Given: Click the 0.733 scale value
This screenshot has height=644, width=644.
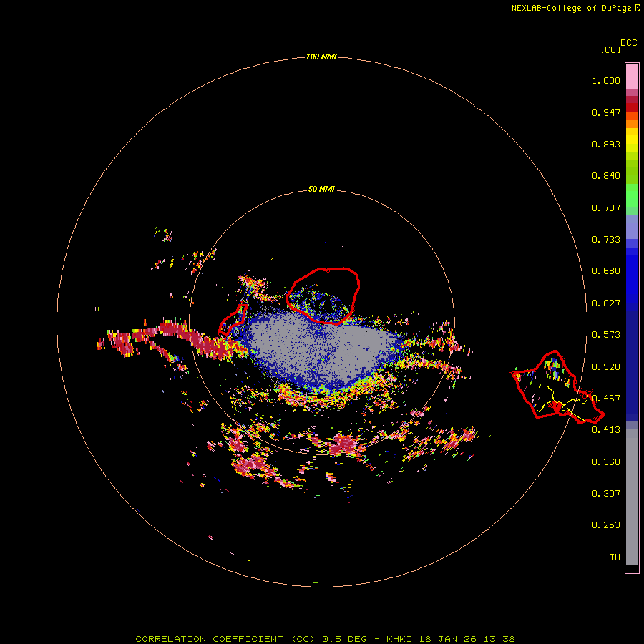Looking at the screenshot, I should coord(606,240).
